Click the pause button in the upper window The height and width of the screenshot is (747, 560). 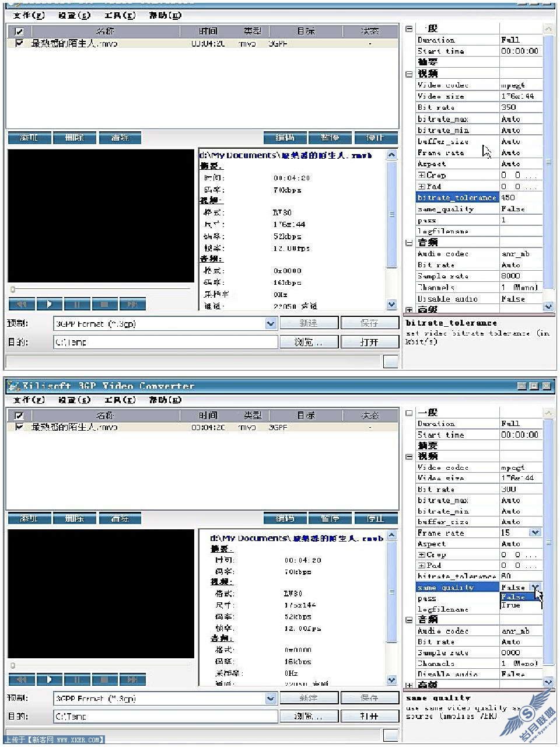pos(77,304)
